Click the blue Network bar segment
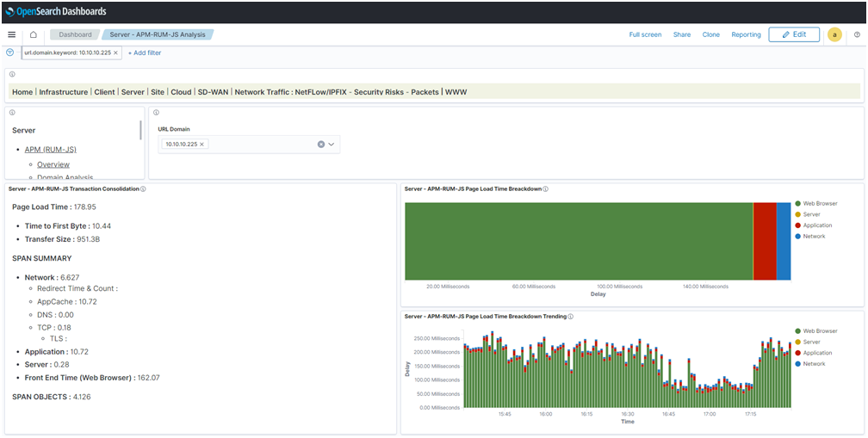Viewport: 868px width, 438px height. click(784, 241)
